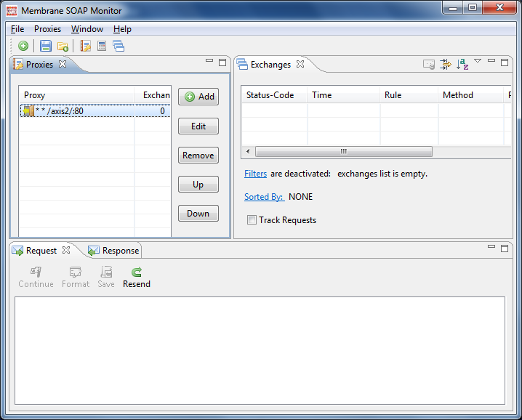
Task: Click inside the Request message text area
Action: point(260,350)
